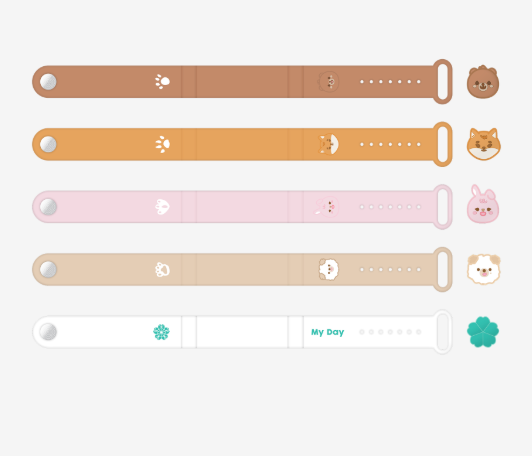Select the orange fox face icon

[483, 144]
